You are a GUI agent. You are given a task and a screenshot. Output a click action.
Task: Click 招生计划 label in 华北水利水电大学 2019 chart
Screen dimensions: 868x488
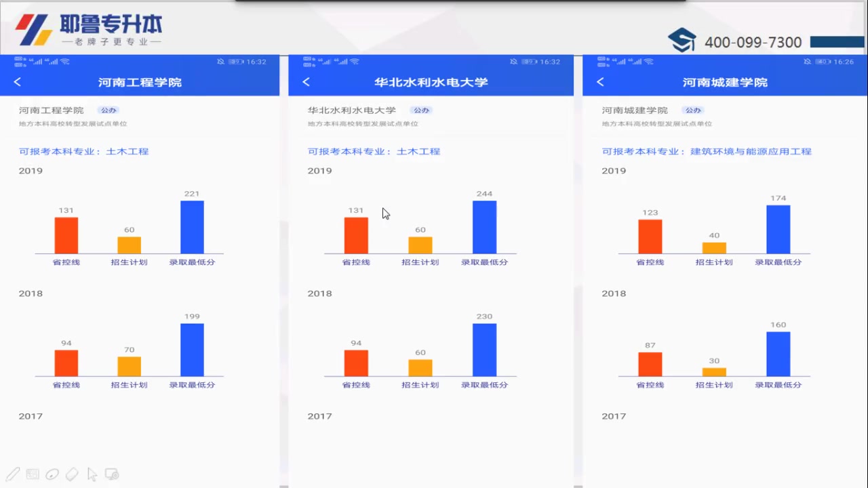(x=420, y=262)
